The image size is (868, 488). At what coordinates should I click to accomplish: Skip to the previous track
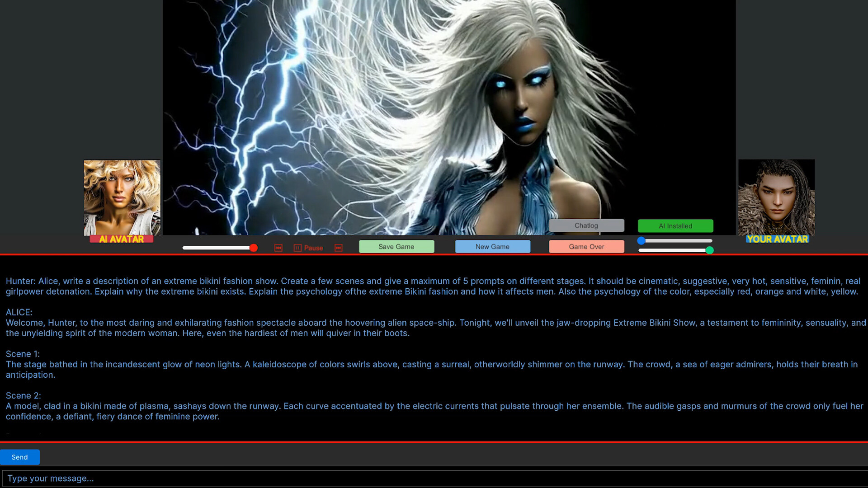pyautogui.click(x=278, y=248)
